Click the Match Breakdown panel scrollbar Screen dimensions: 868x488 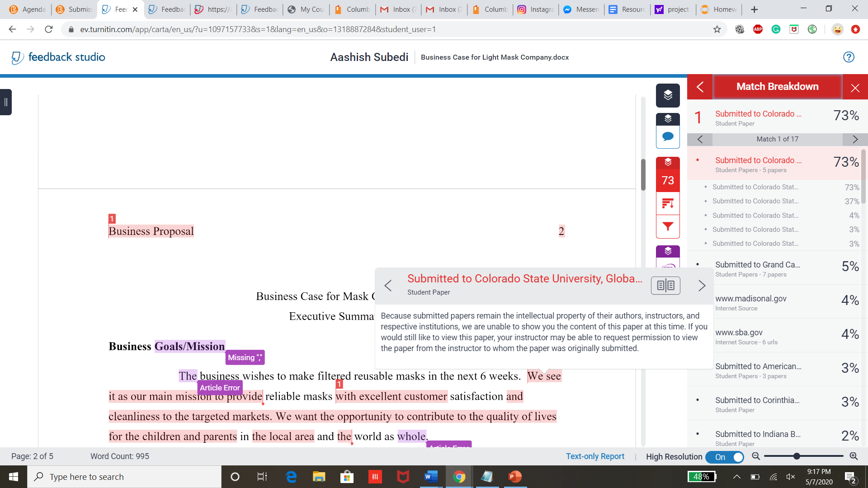pos(863,177)
